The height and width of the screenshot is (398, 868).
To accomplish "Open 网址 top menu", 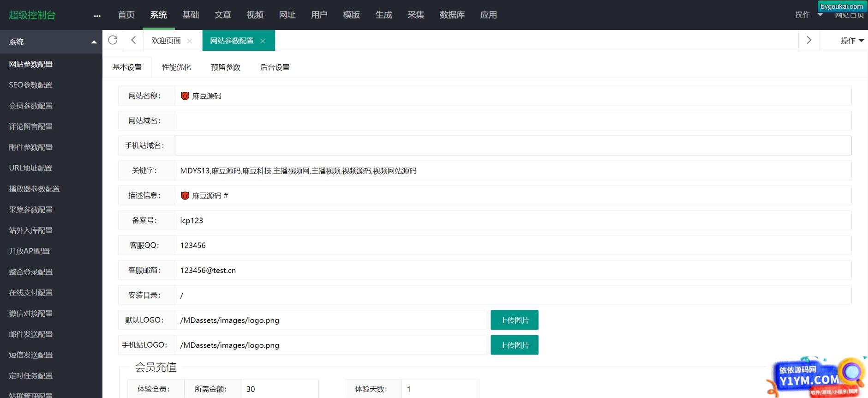I will [x=287, y=15].
